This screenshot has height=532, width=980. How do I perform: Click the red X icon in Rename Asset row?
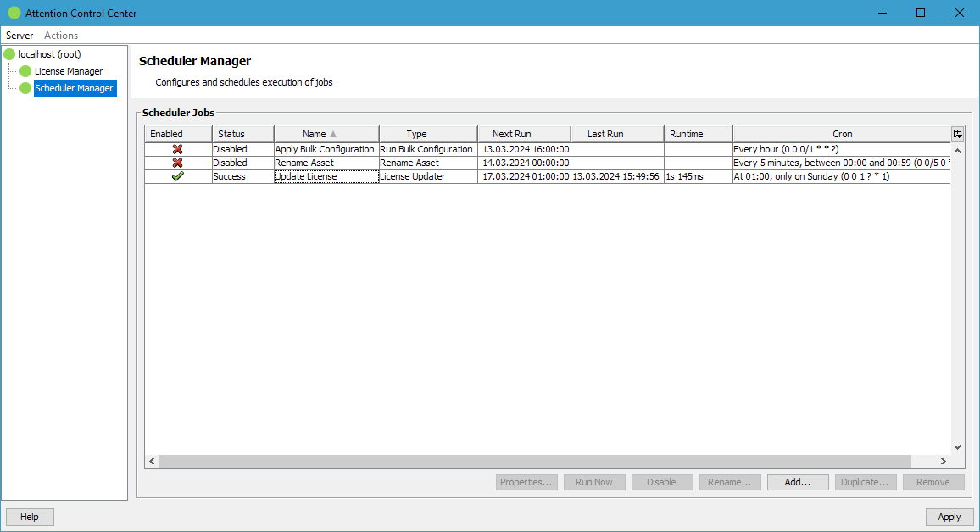(177, 163)
